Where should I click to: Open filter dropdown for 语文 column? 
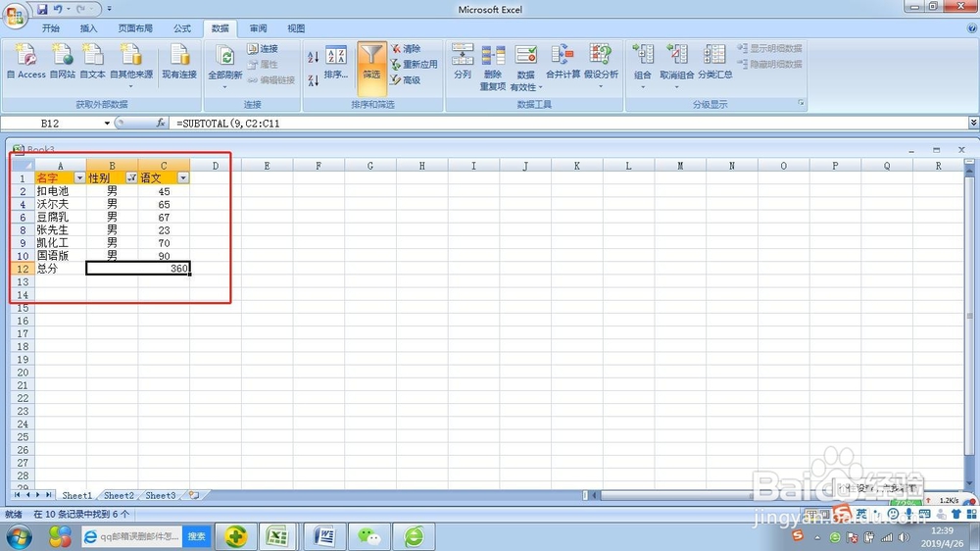(183, 178)
